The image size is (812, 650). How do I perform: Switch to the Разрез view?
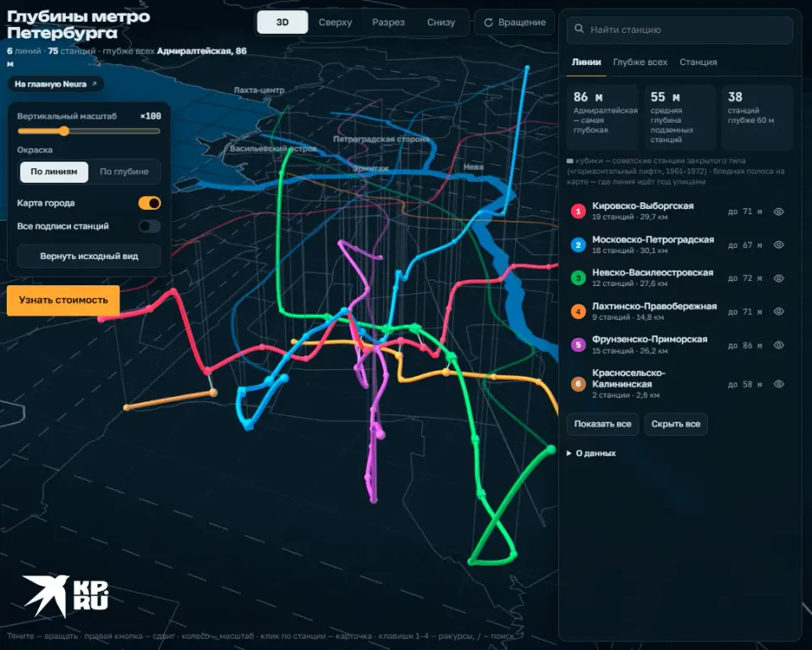click(388, 22)
